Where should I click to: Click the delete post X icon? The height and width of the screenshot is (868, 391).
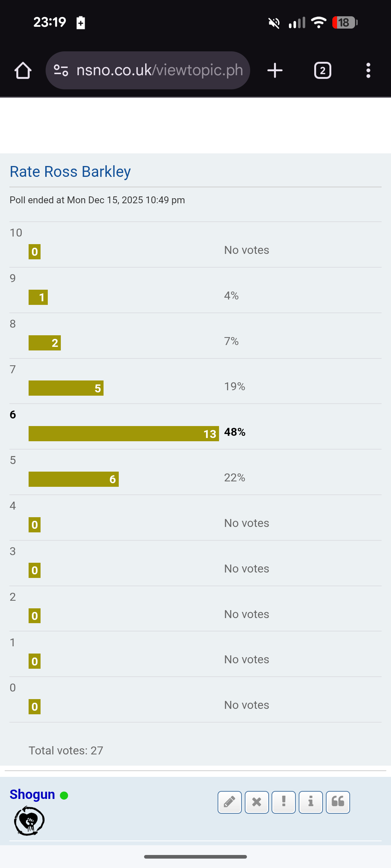point(257,802)
